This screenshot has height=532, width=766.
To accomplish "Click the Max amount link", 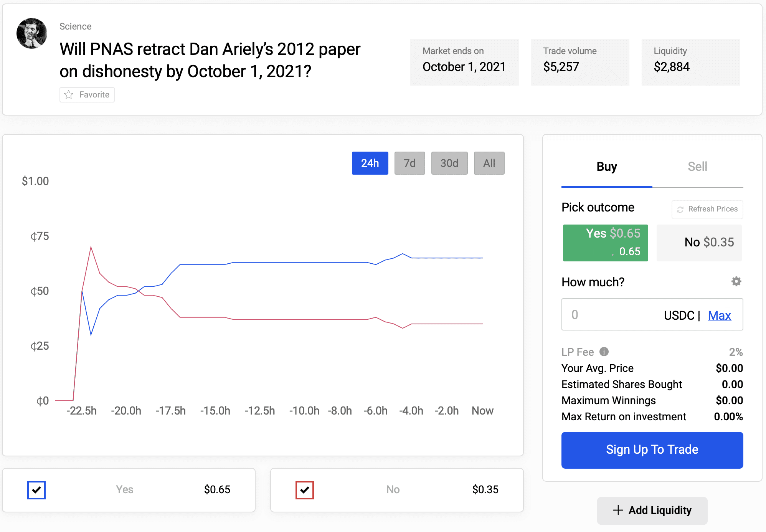I will [x=720, y=315].
